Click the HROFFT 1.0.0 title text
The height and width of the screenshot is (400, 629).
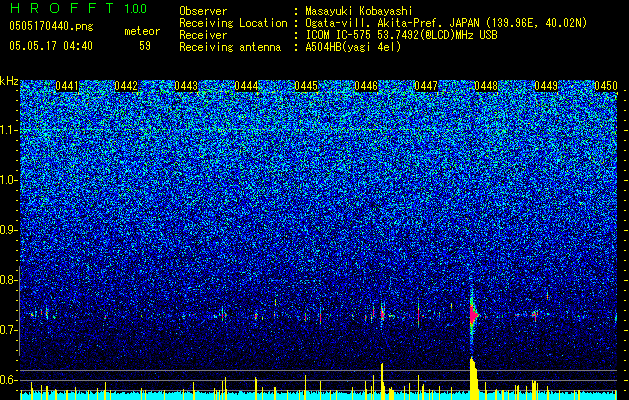coord(78,8)
